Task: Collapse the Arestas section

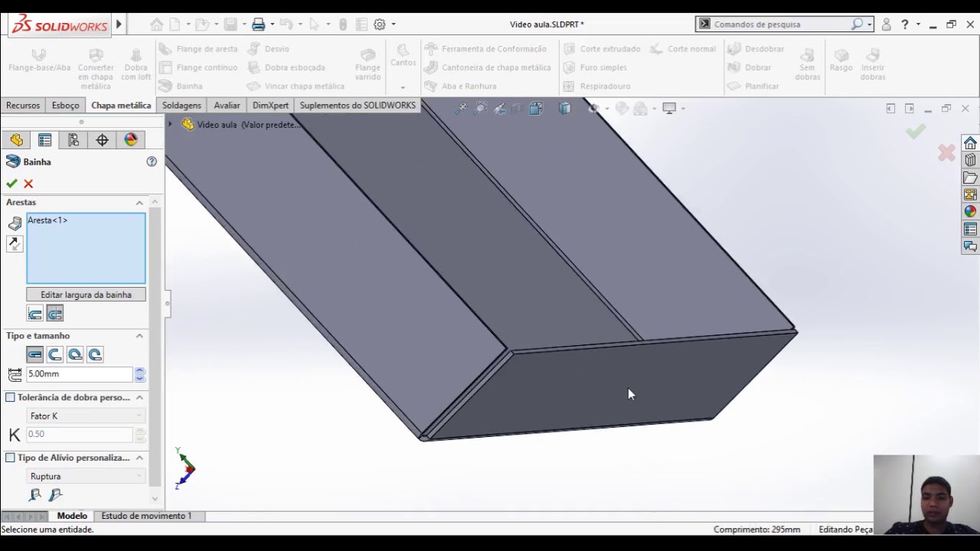Action: click(x=139, y=203)
